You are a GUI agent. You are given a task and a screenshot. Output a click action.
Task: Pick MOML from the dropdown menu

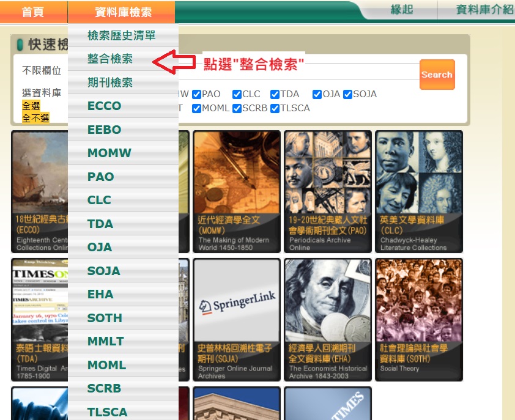point(123,365)
